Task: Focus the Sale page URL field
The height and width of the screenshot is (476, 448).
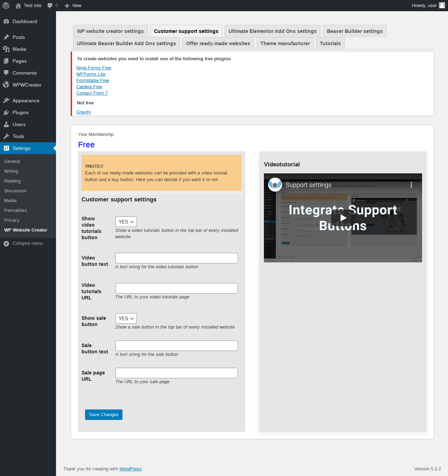Action: click(177, 373)
